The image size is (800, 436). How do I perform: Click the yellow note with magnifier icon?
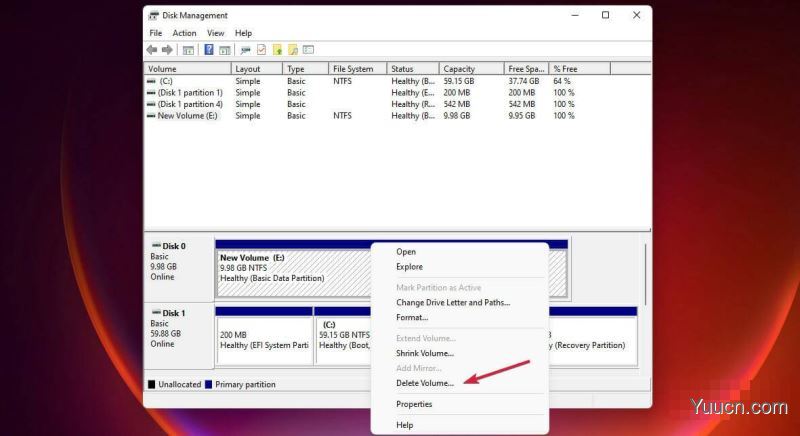click(x=293, y=49)
